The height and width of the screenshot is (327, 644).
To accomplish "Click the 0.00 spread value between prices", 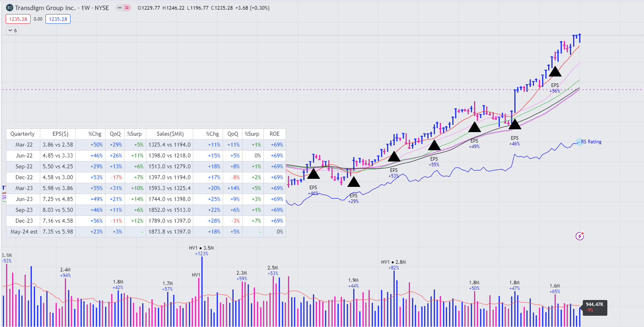I will (x=38, y=19).
